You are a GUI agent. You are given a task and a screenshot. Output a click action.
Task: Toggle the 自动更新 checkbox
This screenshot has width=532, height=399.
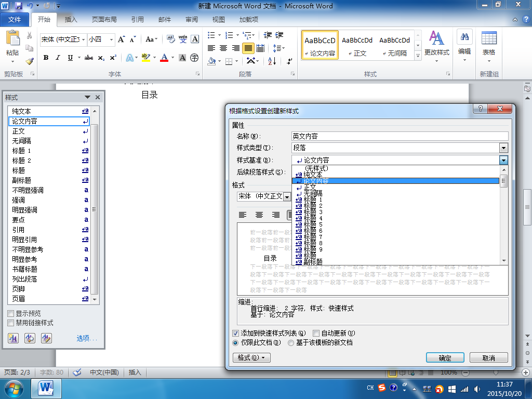[x=316, y=334]
